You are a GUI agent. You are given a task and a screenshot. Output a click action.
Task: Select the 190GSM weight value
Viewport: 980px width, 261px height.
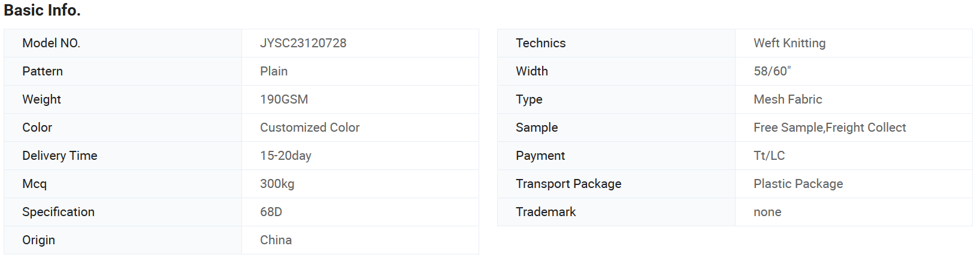(284, 99)
